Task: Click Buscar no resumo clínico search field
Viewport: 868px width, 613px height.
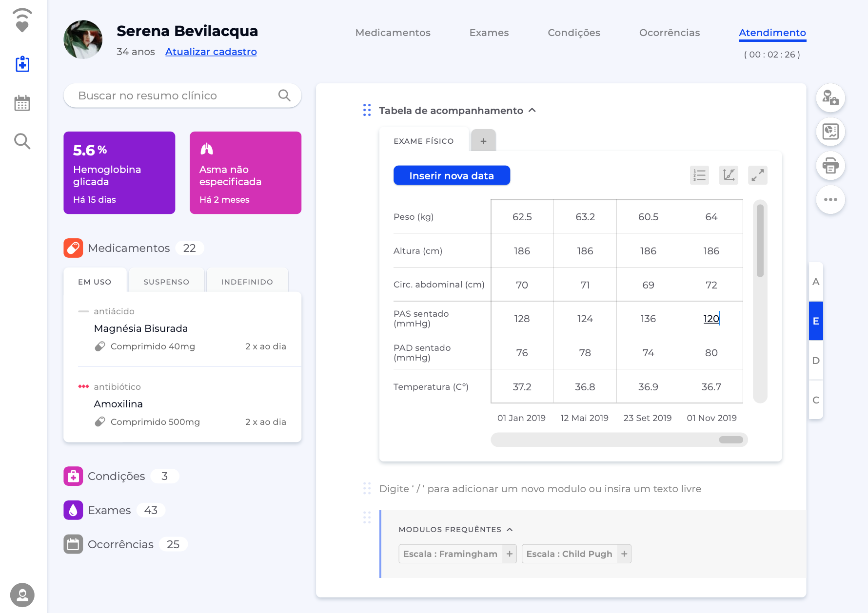Action: click(182, 96)
